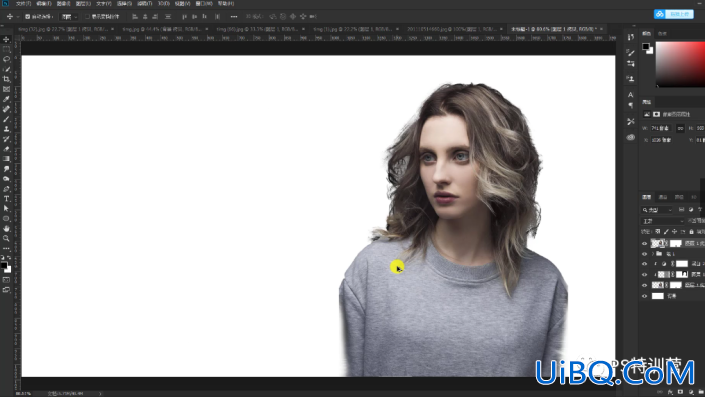The height and width of the screenshot is (397, 705).
Task: Select the Eraser tool
Action: [6, 149]
